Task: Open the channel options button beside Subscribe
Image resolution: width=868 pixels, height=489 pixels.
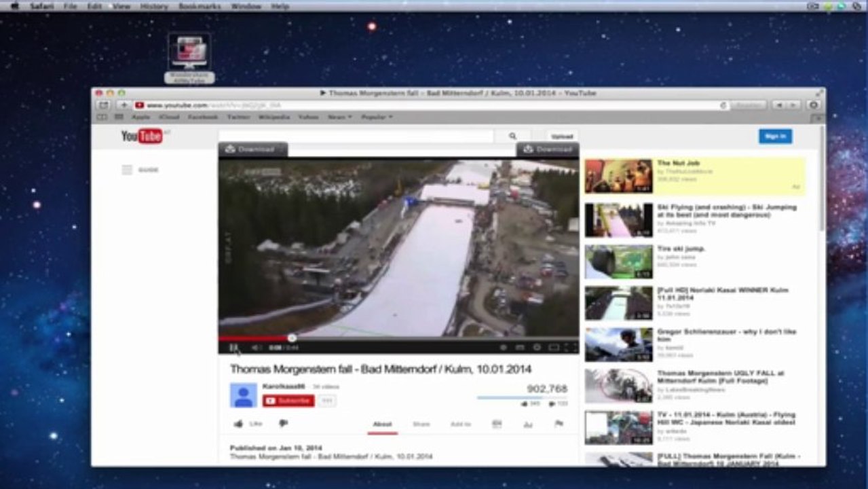Action: pyautogui.click(x=327, y=401)
